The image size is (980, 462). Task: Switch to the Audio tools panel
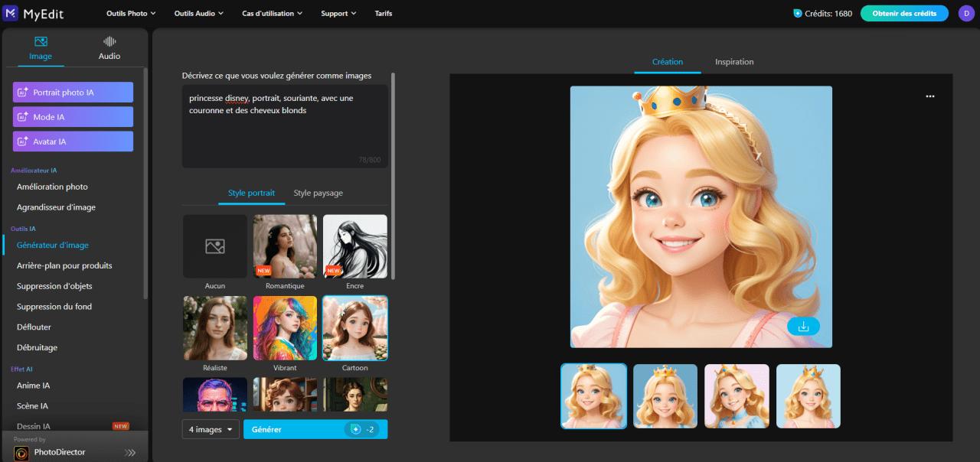pos(109,48)
